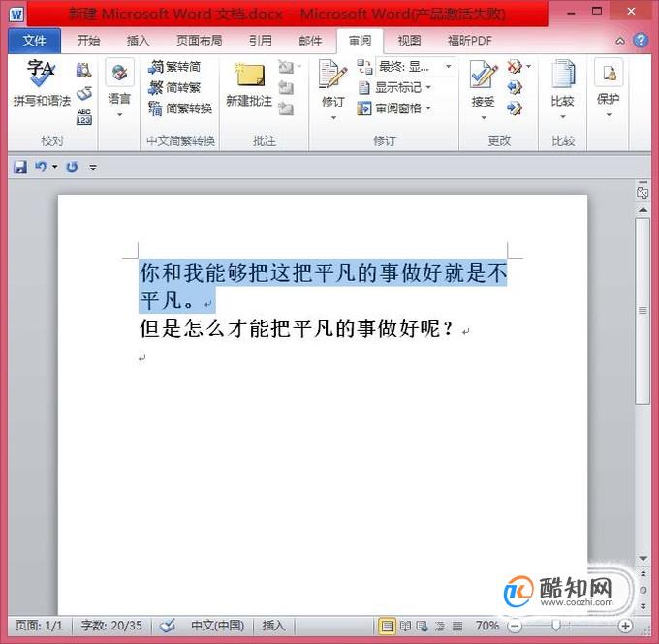Click the ABC 123 word count icon
Viewport: 659px width, 644px height.
point(83,117)
